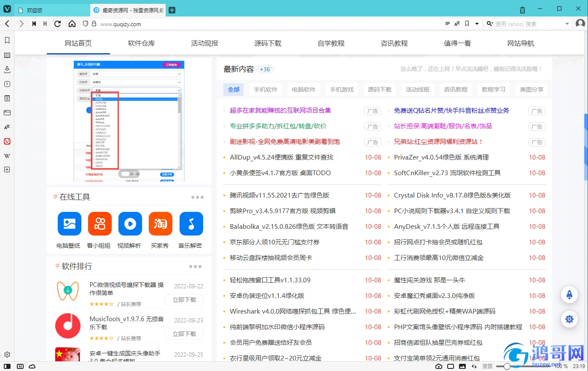Open the Reading List side panel
588x371 pixels.
(x=7, y=55)
